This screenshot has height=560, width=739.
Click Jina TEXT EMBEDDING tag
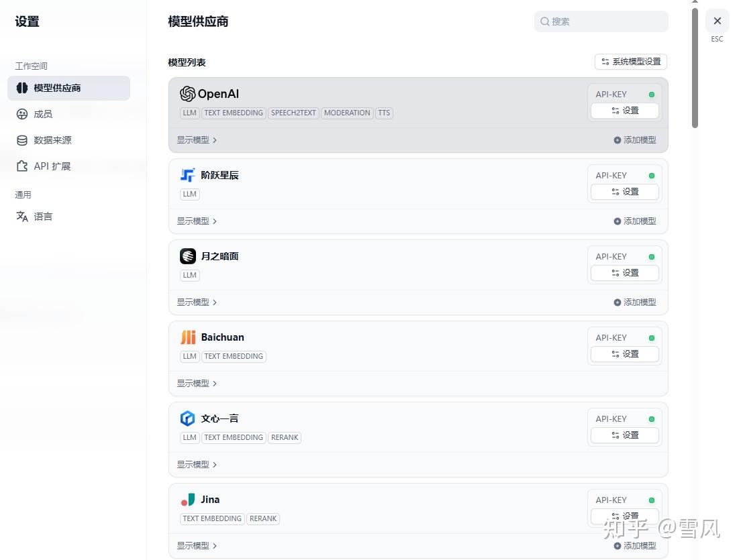click(212, 518)
